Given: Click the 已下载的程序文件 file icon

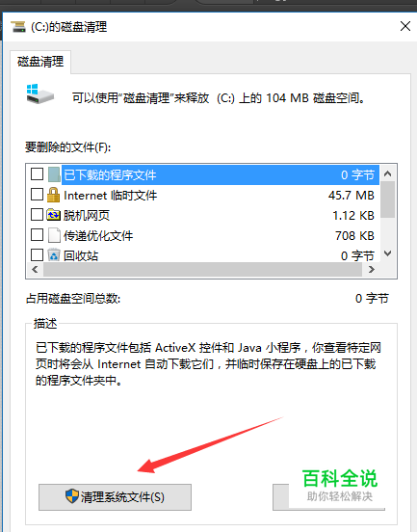Looking at the screenshot, I should [x=54, y=174].
